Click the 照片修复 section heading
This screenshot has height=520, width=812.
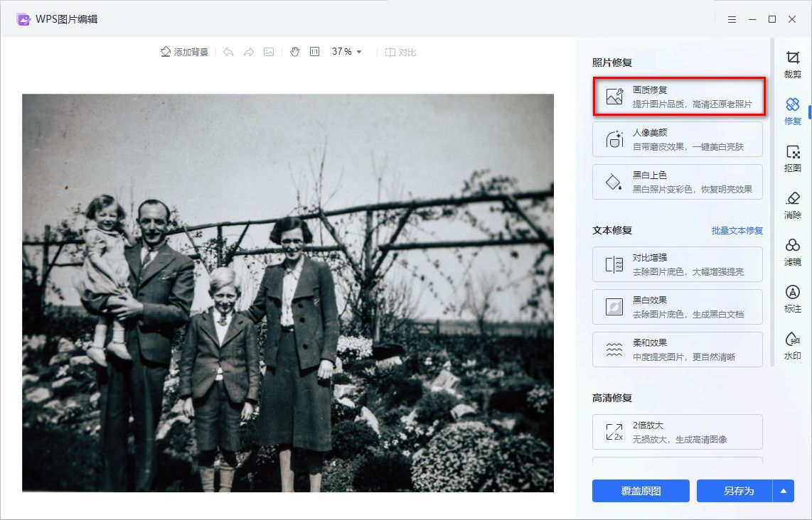pos(612,63)
